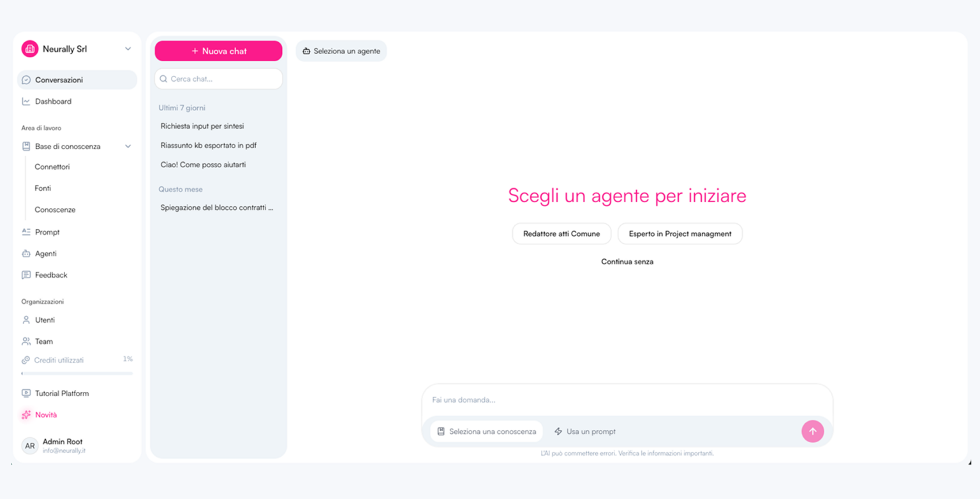Screen dimensions: 980x499
Task: Click the Team people icon
Action: pyautogui.click(x=26, y=341)
